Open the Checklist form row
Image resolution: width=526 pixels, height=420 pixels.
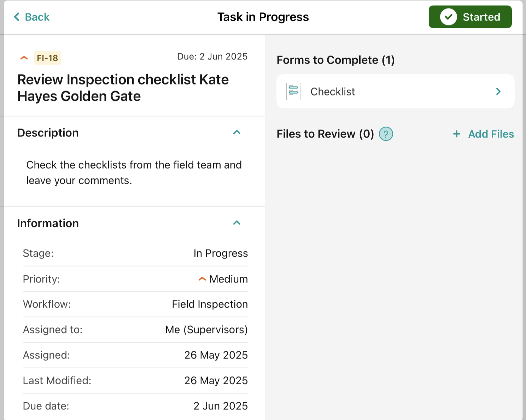tap(395, 92)
